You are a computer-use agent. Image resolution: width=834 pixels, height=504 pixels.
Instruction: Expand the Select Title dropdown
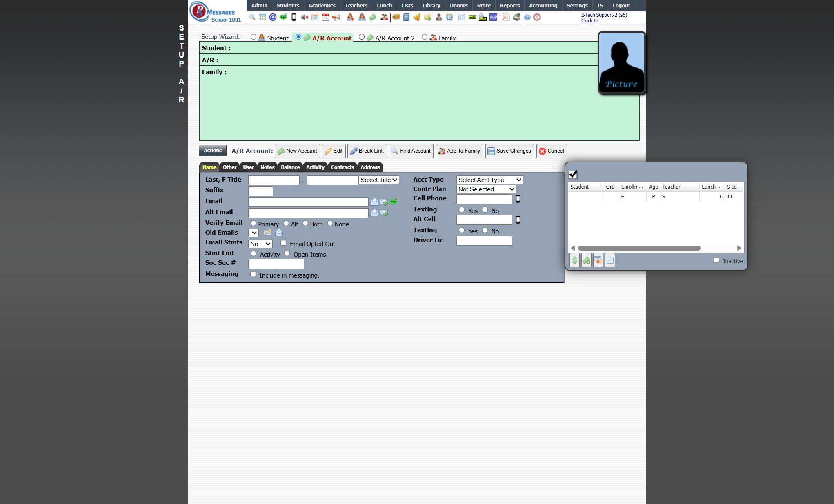(x=378, y=180)
